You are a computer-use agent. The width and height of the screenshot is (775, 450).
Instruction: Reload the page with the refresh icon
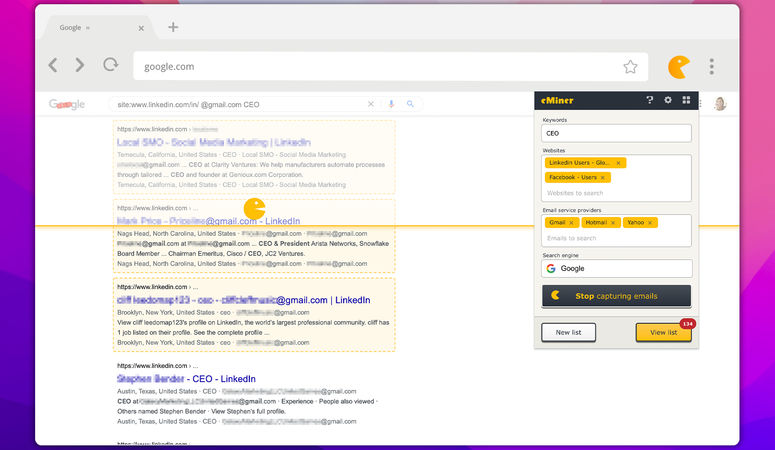click(x=111, y=65)
